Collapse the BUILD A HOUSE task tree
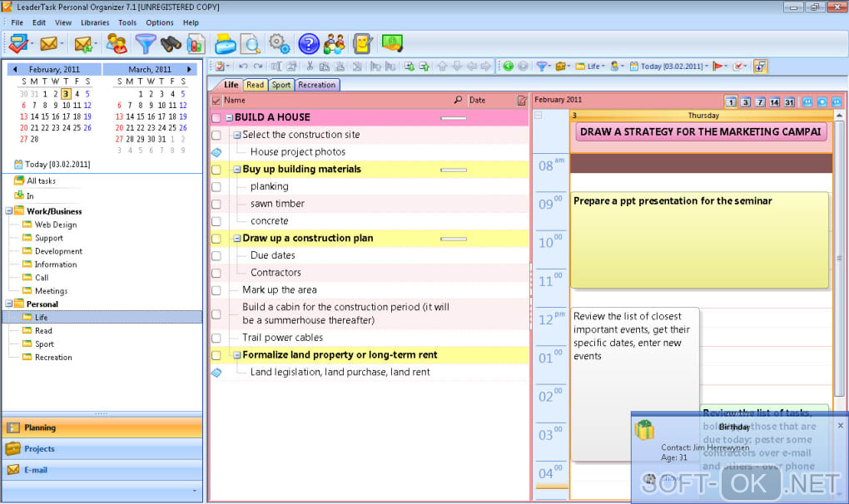849x504 pixels. tap(229, 117)
